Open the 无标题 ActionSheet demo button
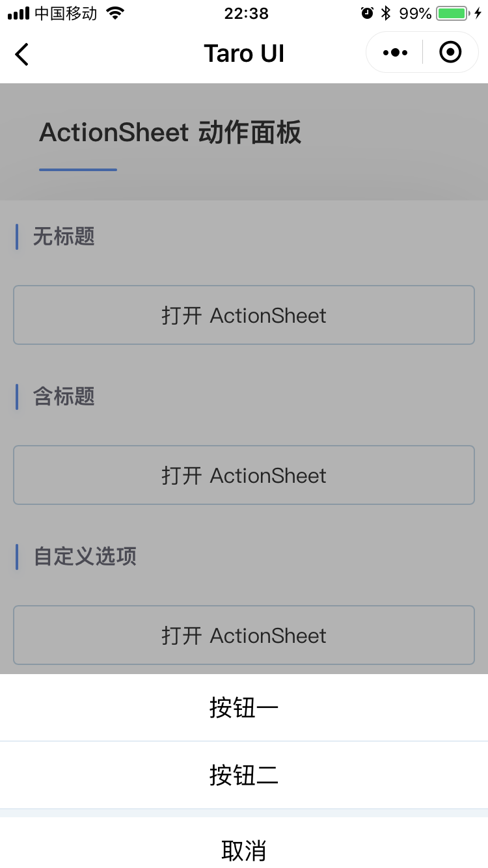488x868 pixels. 244,315
